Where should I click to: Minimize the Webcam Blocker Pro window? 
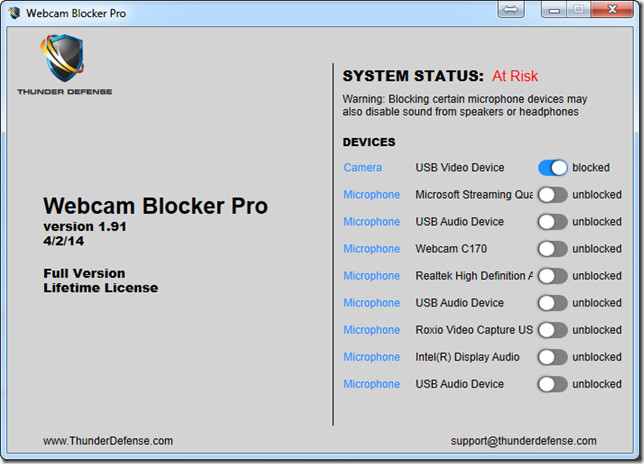(554, 9)
